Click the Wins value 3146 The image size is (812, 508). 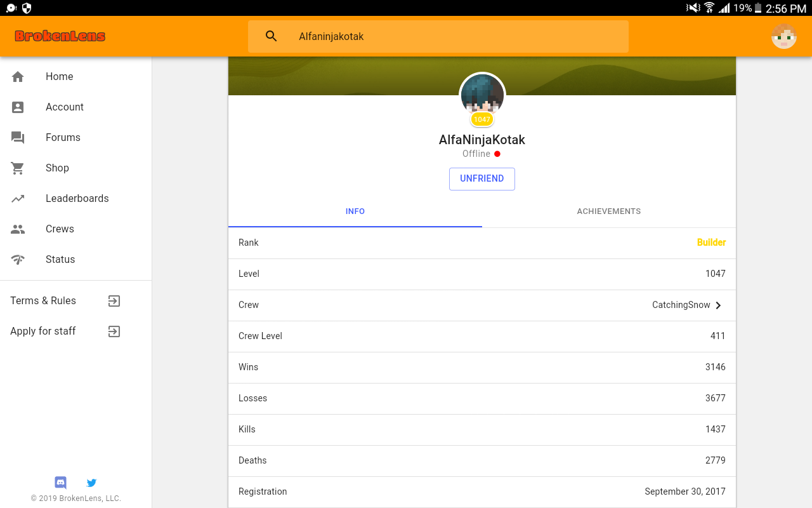click(x=716, y=367)
